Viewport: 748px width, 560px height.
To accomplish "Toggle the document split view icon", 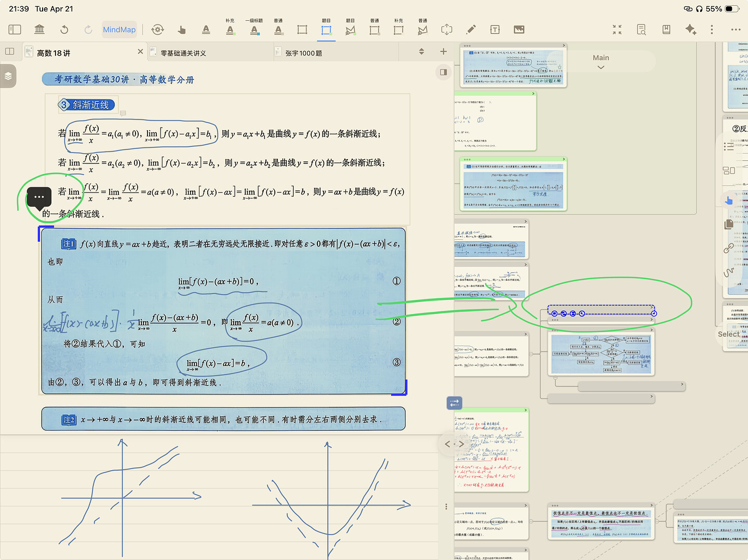I will click(9, 51).
